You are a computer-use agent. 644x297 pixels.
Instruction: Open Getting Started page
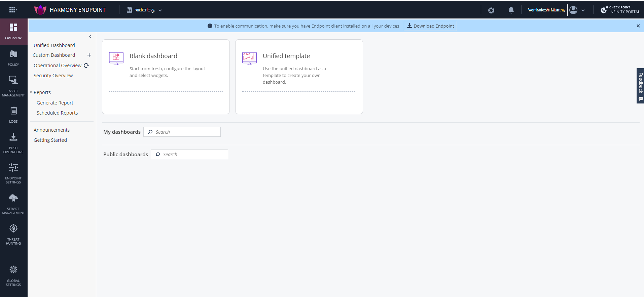tap(50, 140)
